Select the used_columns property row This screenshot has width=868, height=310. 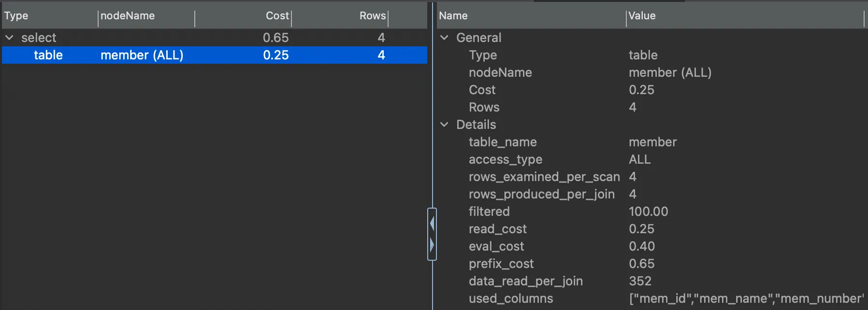[x=510, y=298]
